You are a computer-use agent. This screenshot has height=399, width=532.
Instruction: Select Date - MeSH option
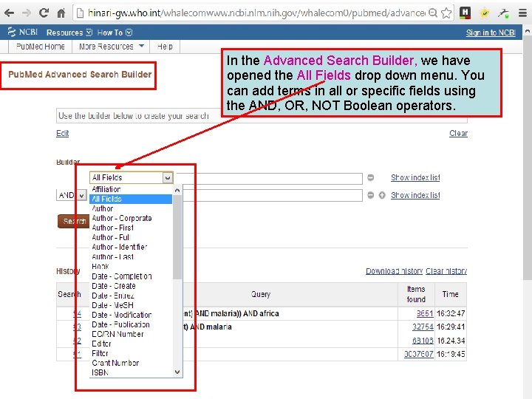click(132, 305)
